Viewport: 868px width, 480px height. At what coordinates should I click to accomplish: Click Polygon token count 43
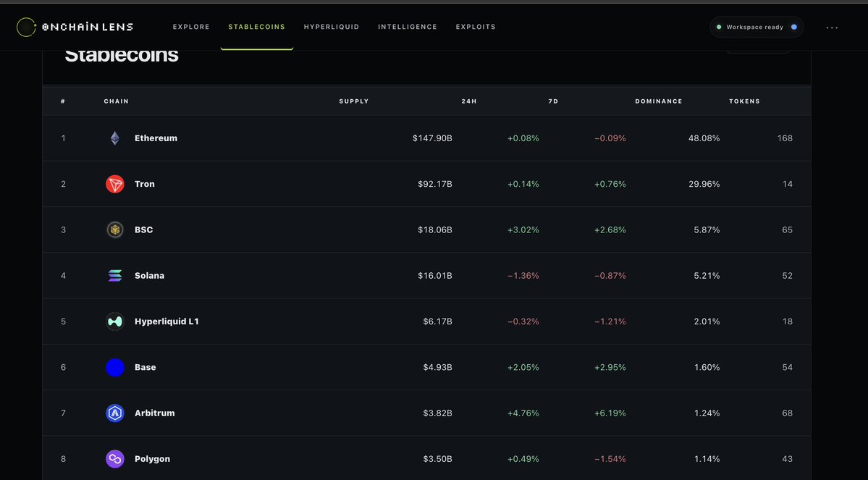(x=787, y=459)
